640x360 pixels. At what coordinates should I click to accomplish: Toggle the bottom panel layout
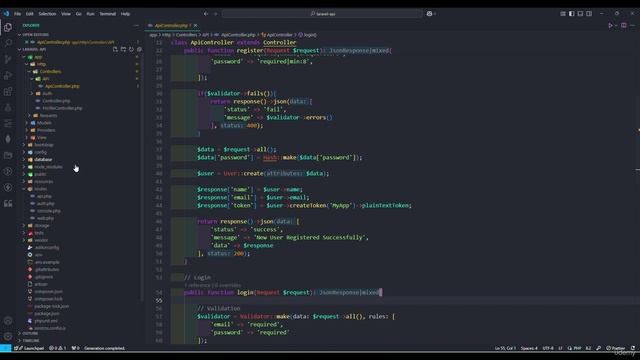pos(580,13)
